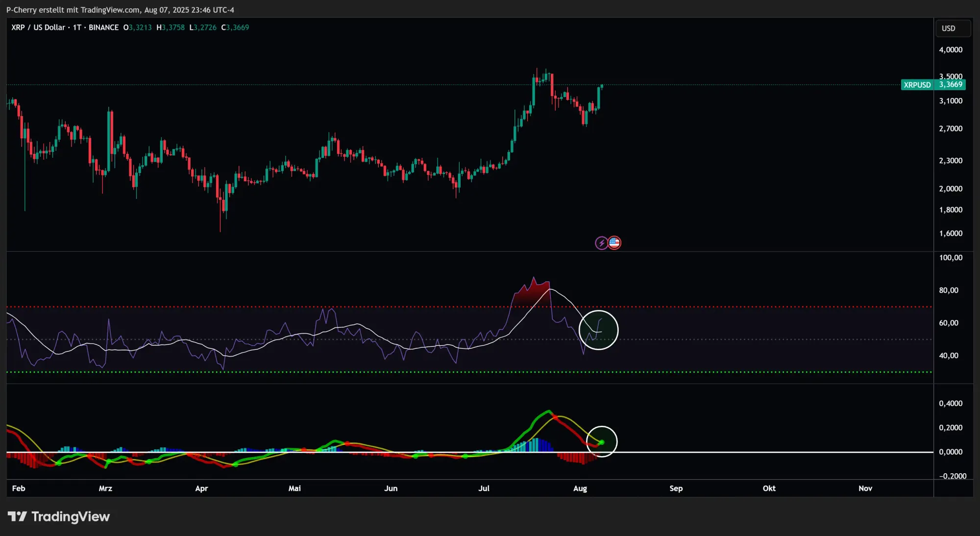The width and height of the screenshot is (980, 536).
Task: Click the RSI 40,00 scale label
Action: [949, 356]
